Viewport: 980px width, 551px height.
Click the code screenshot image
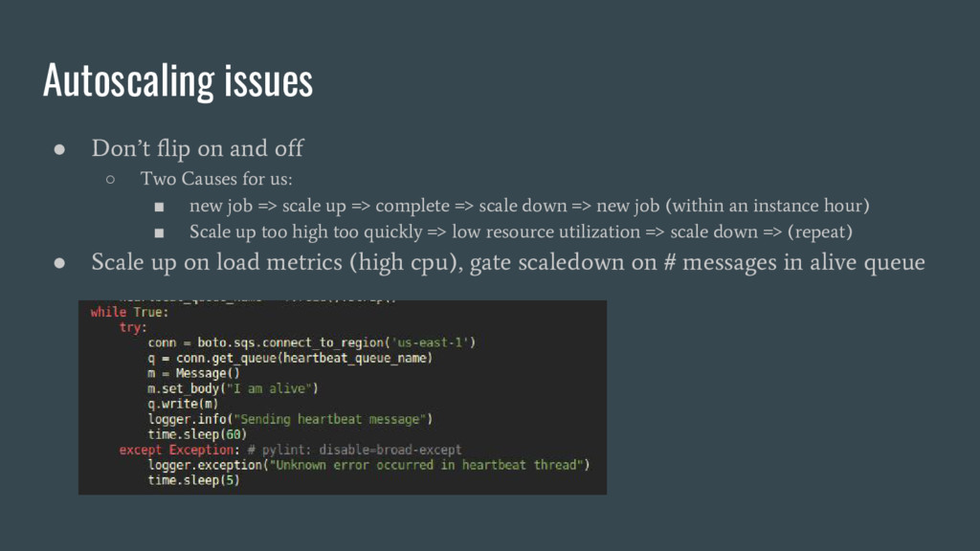[343, 397]
